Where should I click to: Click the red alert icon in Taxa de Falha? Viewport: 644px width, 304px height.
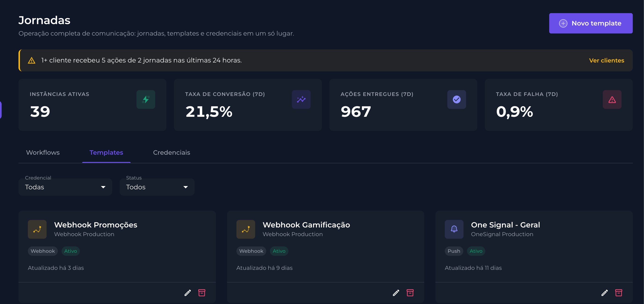612,99
